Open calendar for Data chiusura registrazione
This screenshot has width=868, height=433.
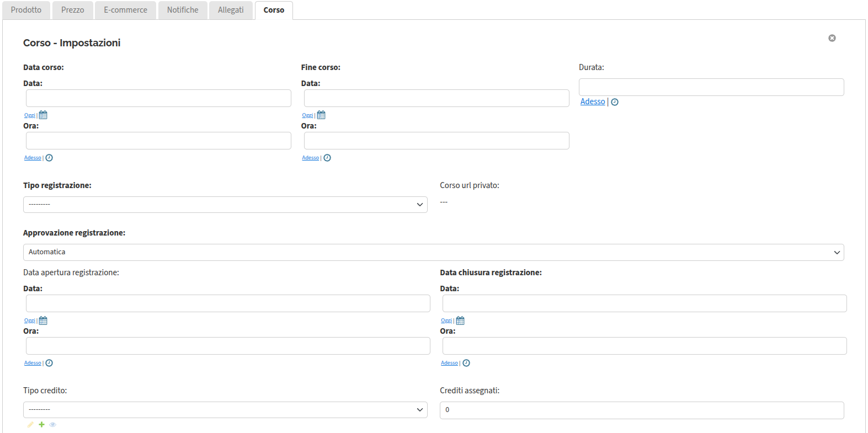click(460, 320)
